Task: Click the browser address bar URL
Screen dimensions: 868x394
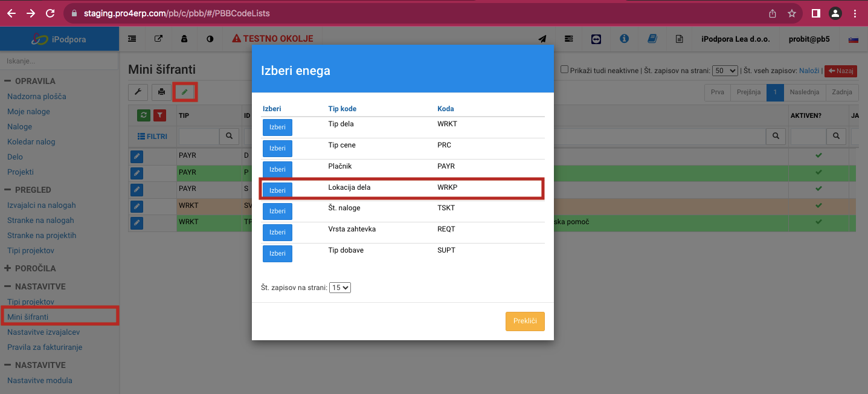Action: 177,13
